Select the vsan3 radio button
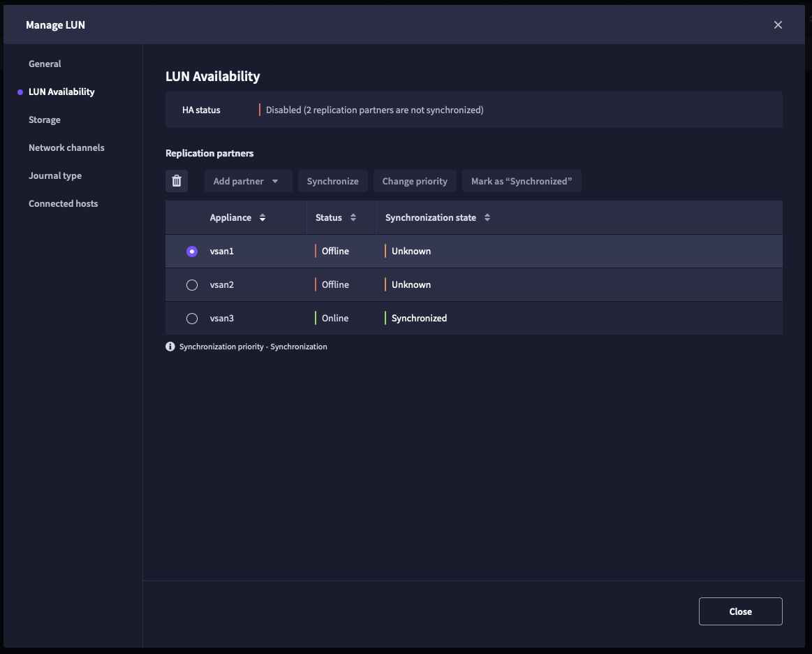Image resolution: width=812 pixels, height=654 pixels. click(x=192, y=319)
